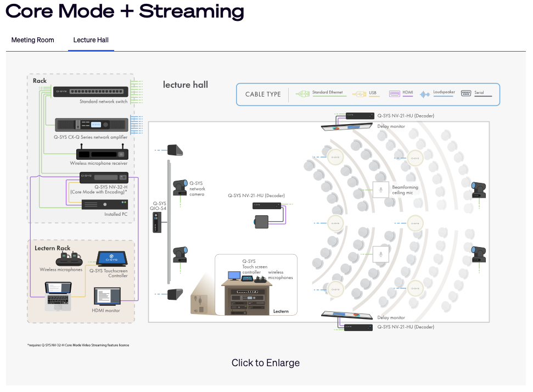Click the camera icon beside the Q-SYS network camera label
The image size is (533, 392).
click(180, 188)
